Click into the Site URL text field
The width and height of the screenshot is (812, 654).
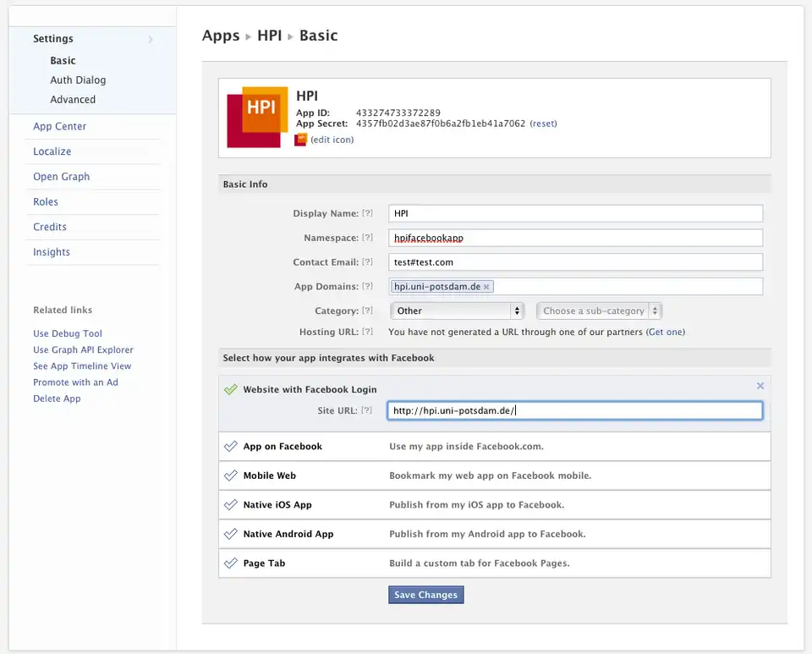coord(575,410)
